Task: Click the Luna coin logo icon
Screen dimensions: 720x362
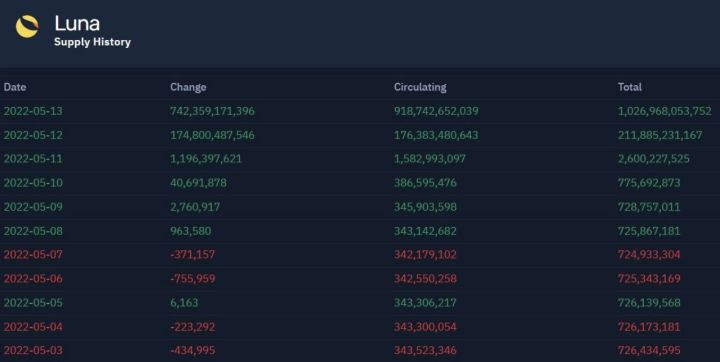Action: pyautogui.click(x=27, y=26)
